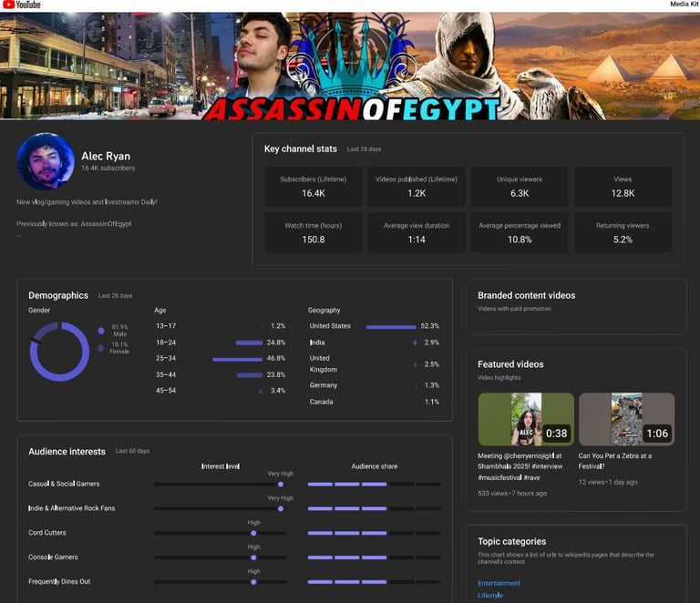Click the Indie & Alternative Rock Fans interest marker
The image size is (700, 603).
(x=281, y=508)
